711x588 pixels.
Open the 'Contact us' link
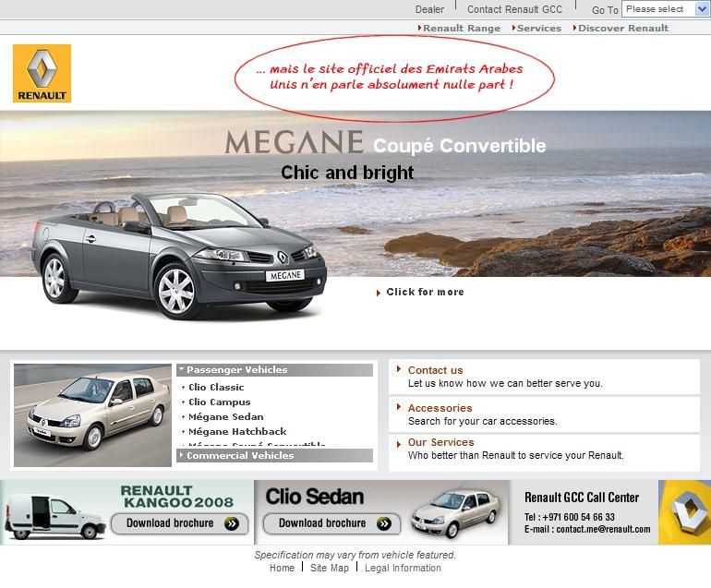coord(435,370)
